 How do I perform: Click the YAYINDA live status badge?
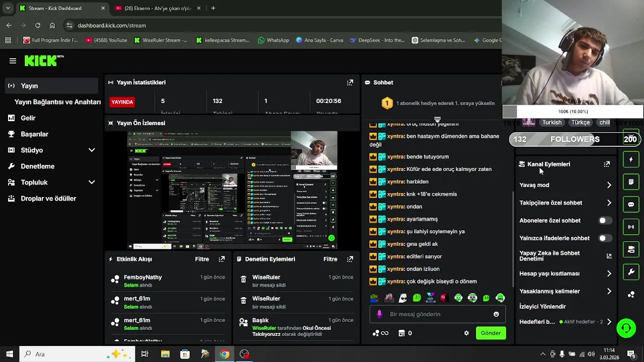[x=122, y=102]
